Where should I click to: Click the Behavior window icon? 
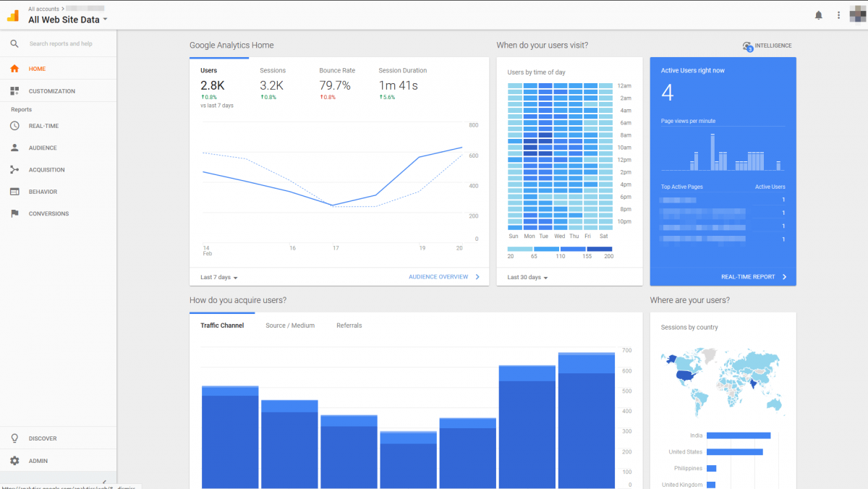[x=14, y=192]
